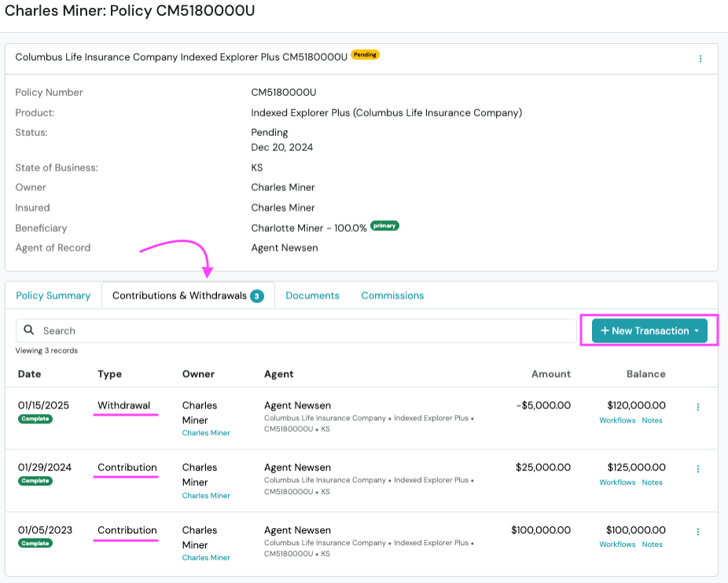728x583 pixels.
Task: Click the status date Dec 20, 2024
Action: [x=281, y=147]
